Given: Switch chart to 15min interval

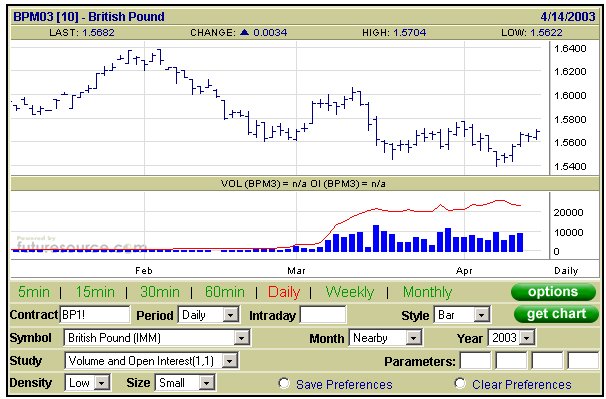Looking at the screenshot, I should point(95,292).
